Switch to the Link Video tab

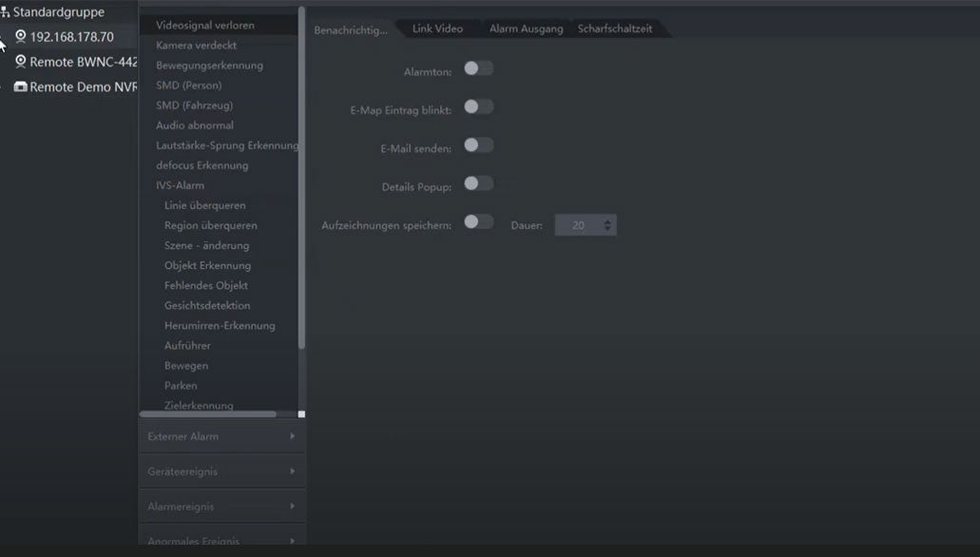pyautogui.click(x=437, y=29)
